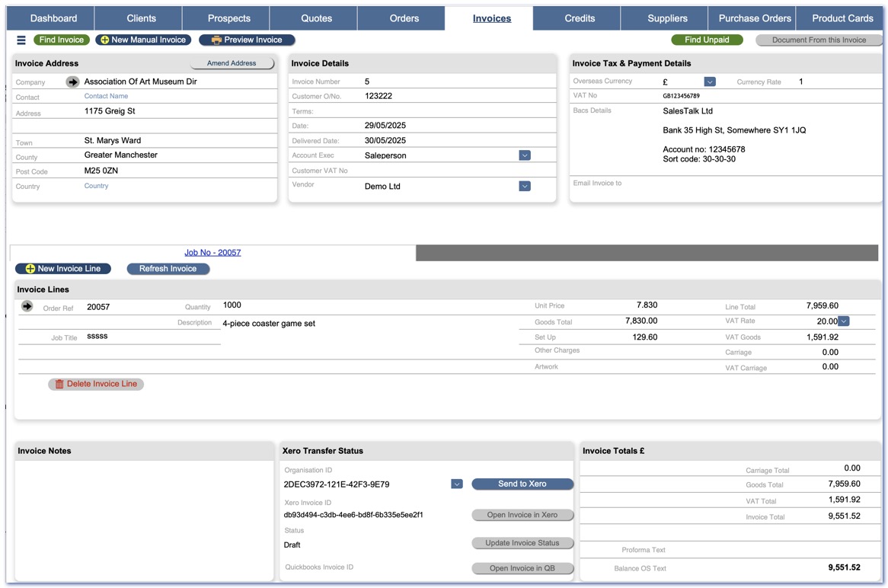Expand the Organisation ID dropdown
The height and width of the screenshot is (588, 888).
457,484
